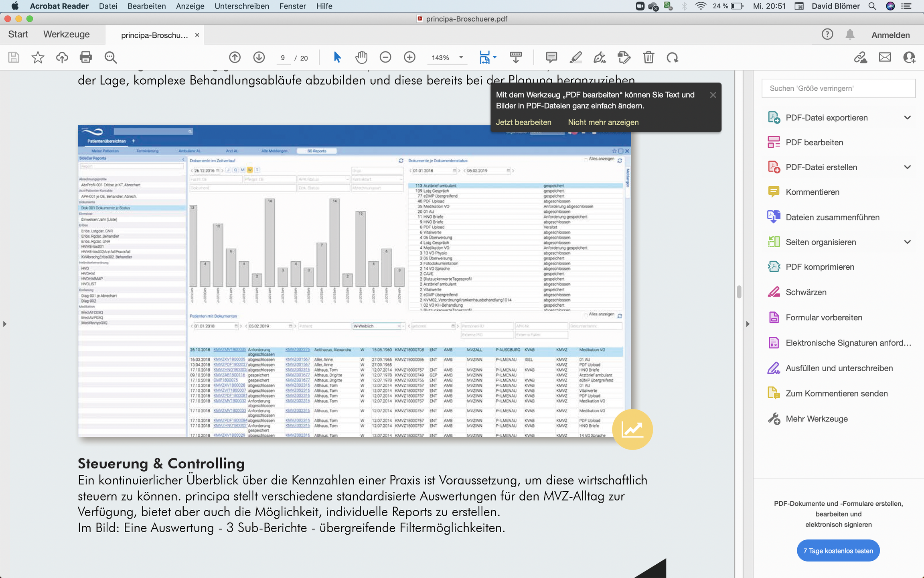Go to previous page arrow icon

pyautogui.click(x=235, y=57)
